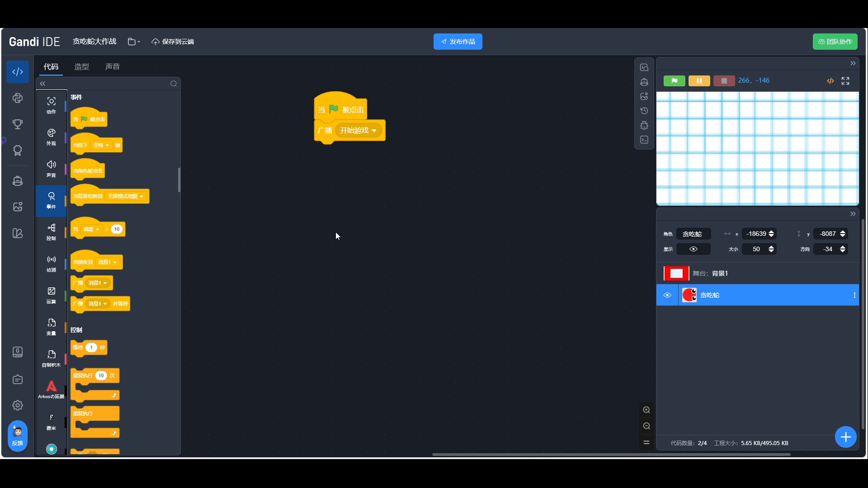Enter fullscreen stage mode
The height and width of the screenshot is (488, 868).
coord(845,81)
